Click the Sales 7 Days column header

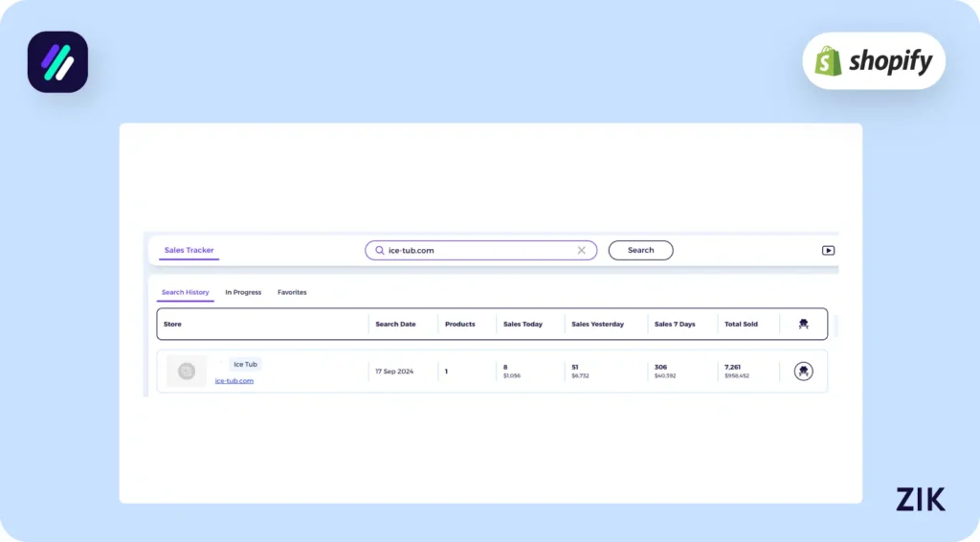click(677, 325)
